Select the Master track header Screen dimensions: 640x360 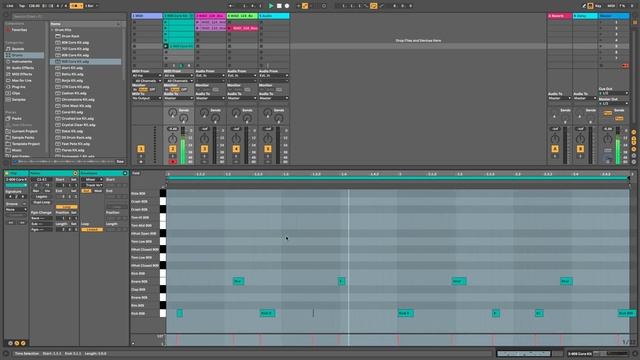point(613,16)
